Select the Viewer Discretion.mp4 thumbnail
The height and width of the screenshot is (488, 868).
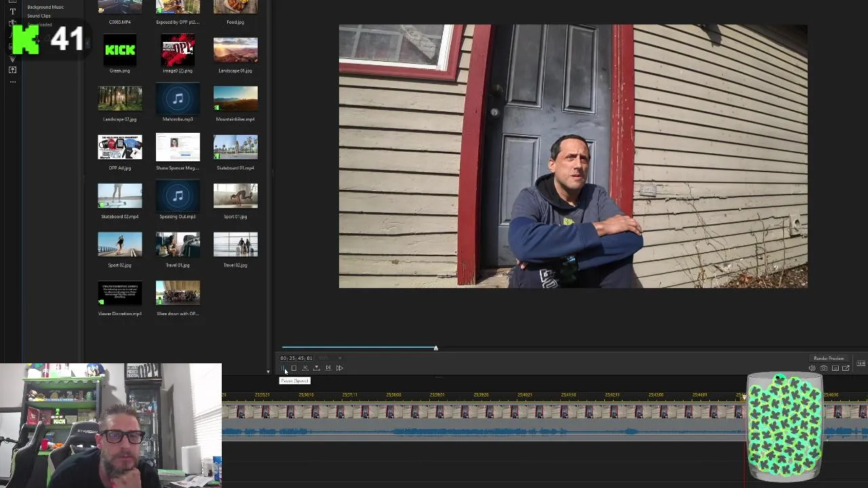120,293
